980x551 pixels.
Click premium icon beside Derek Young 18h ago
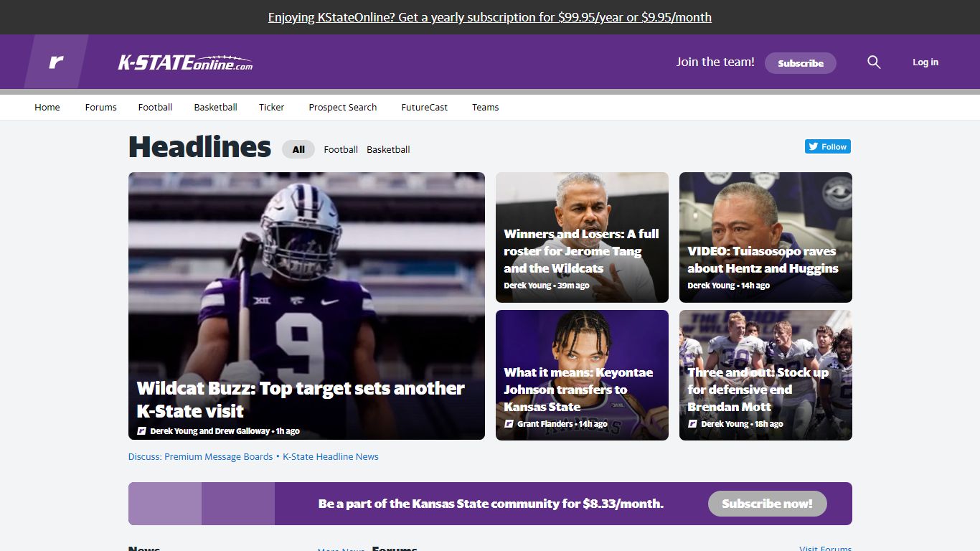692,424
